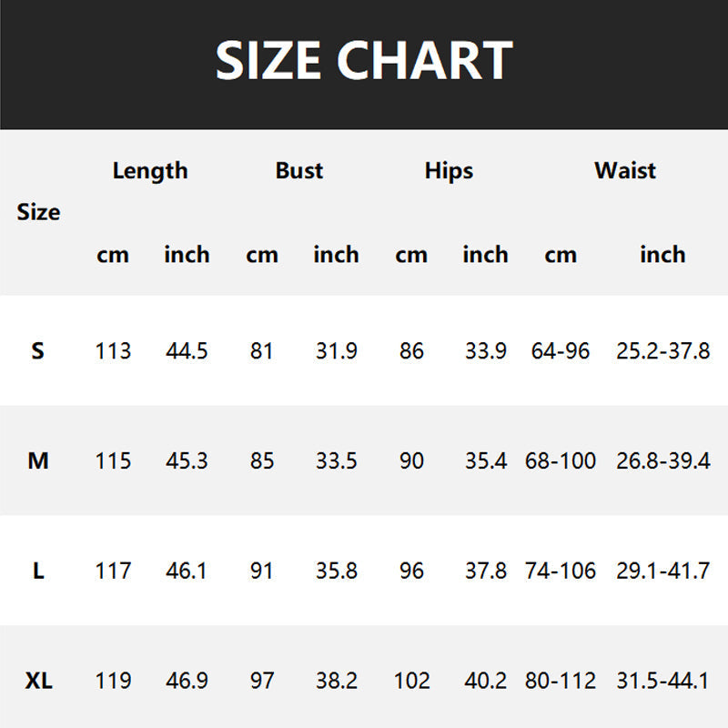The width and height of the screenshot is (728, 728).
Task: Select hips value 96 for size L
Action: coord(411,571)
